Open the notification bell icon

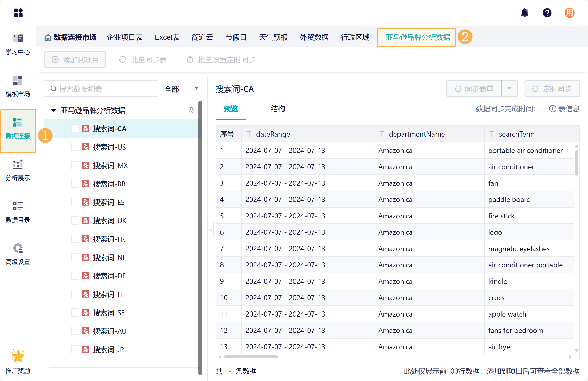tap(524, 13)
